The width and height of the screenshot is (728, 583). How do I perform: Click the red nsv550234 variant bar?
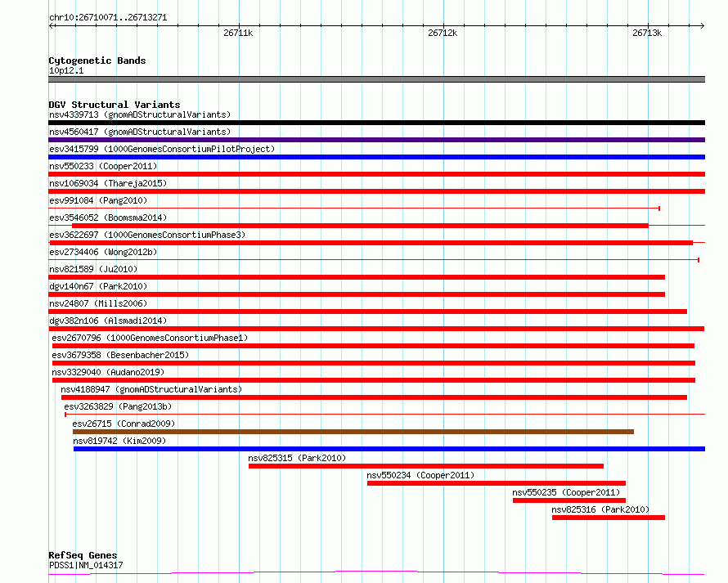[x=497, y=483]
